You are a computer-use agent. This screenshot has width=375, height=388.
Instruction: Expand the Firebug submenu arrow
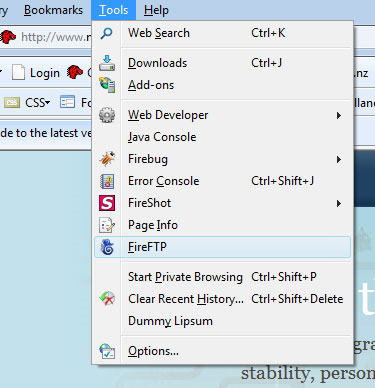pyautogui.click(x=339, y=159)
